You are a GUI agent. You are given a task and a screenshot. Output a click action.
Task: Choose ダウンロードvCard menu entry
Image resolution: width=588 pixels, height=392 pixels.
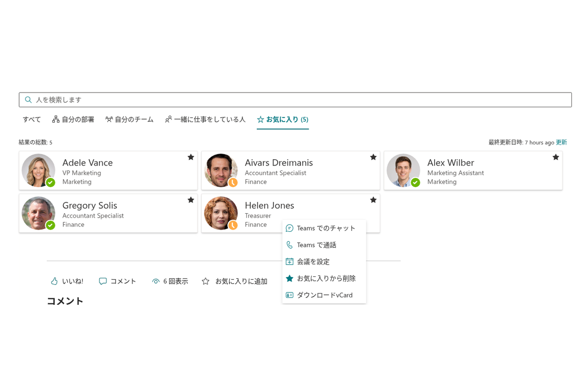click(x=324, y=295)
